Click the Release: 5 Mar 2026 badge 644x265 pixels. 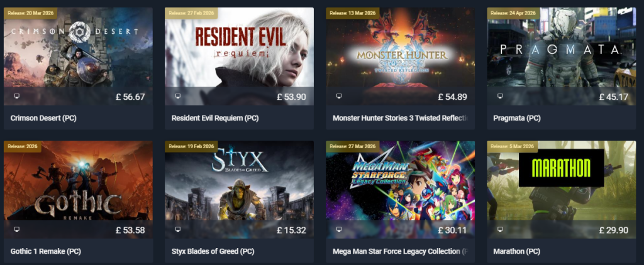pos(512,146)
